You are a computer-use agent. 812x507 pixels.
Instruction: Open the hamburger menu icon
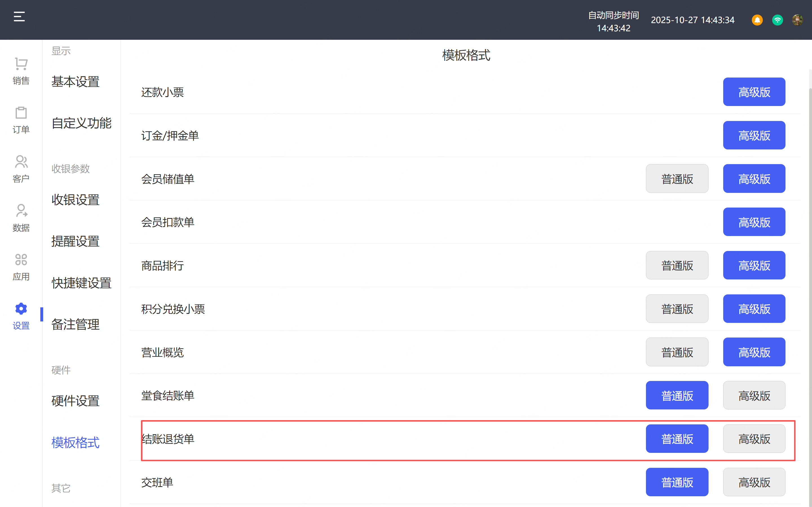point(19,17)
